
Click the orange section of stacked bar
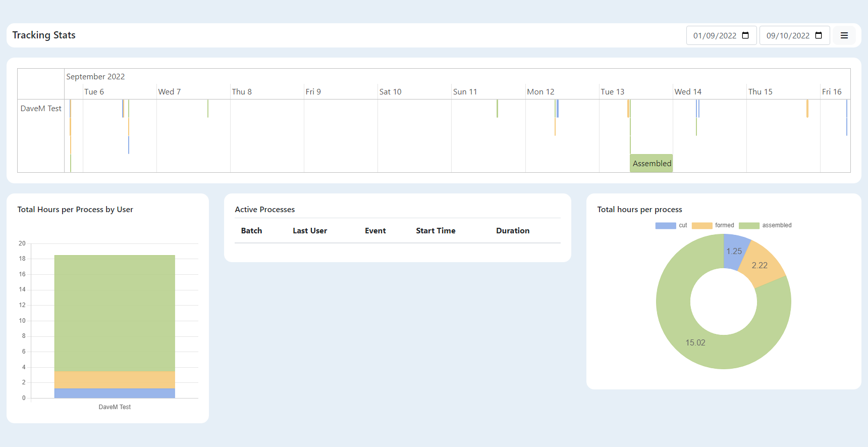[x=115, y=380]
